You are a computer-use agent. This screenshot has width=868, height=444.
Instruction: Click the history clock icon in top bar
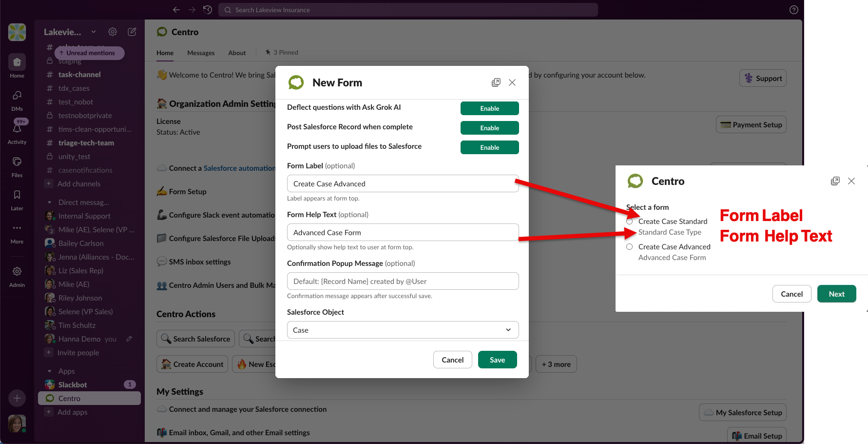tap(208, 10)
